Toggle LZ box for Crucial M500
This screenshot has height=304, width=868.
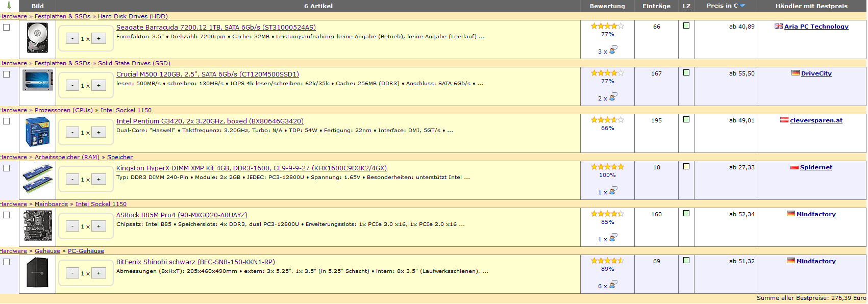pos(686,72)
